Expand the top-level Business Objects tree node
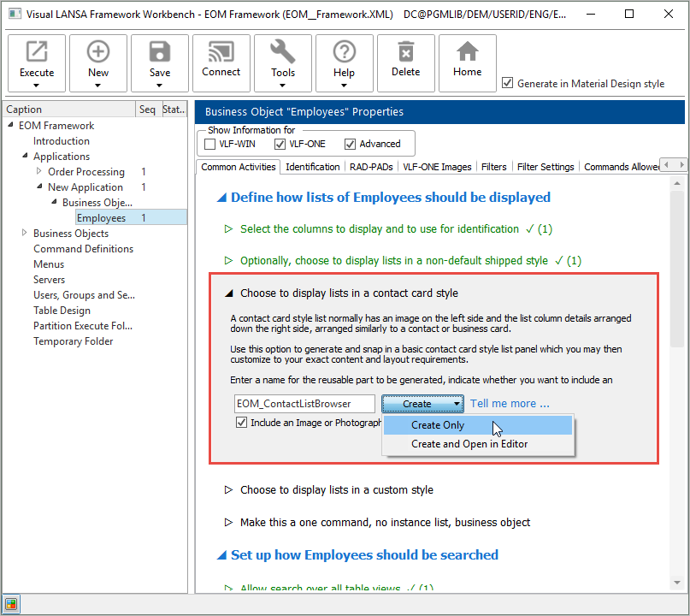 (x=24, y=233)
